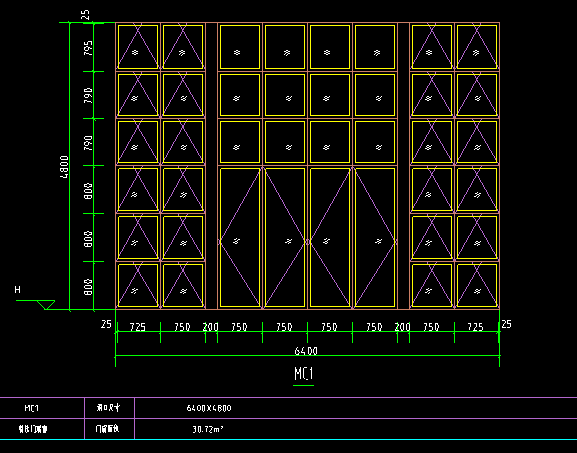577x453 pixels.
Task: Click the 6400X4800 table value
Action: (x=209, y=408)
